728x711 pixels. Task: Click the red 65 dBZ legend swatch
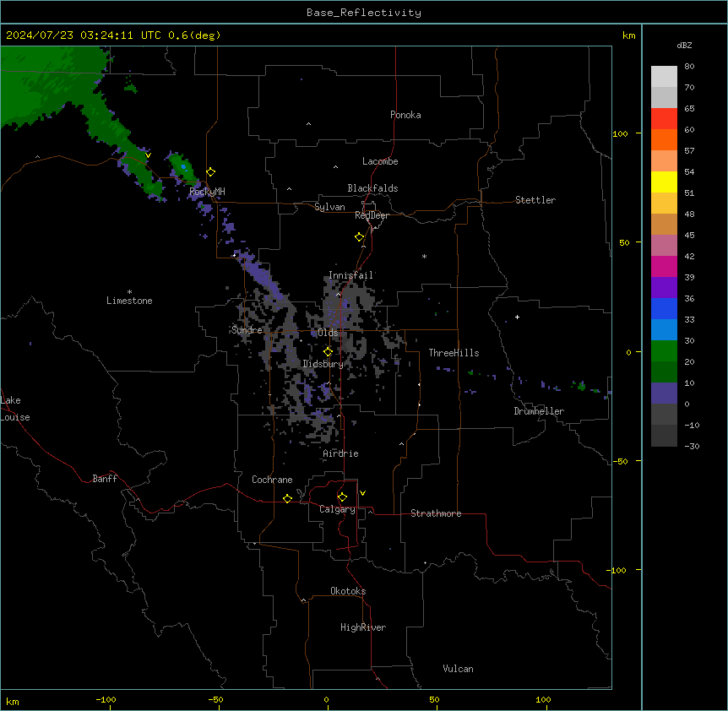pos(664,118)
